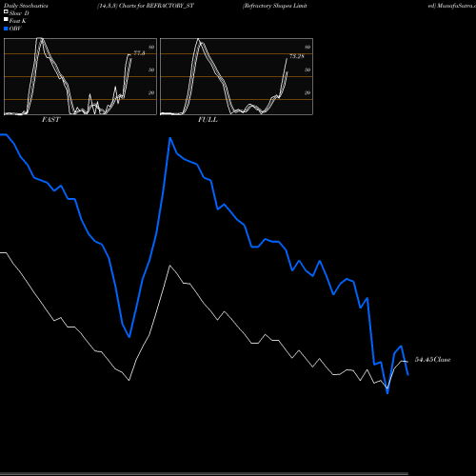This screenshot has width=476, height=476.
Task: Click the 'OBV' legend label
Action: click(15, 29)
